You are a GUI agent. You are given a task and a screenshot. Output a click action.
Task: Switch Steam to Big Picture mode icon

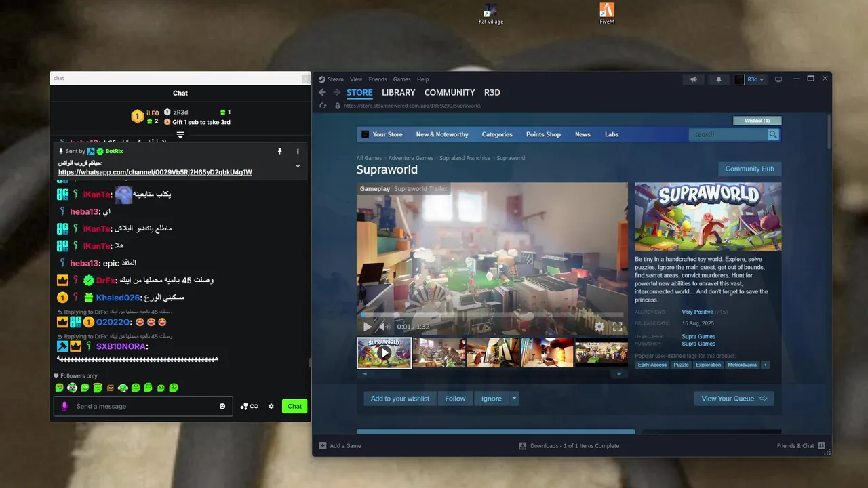(778, 79)
